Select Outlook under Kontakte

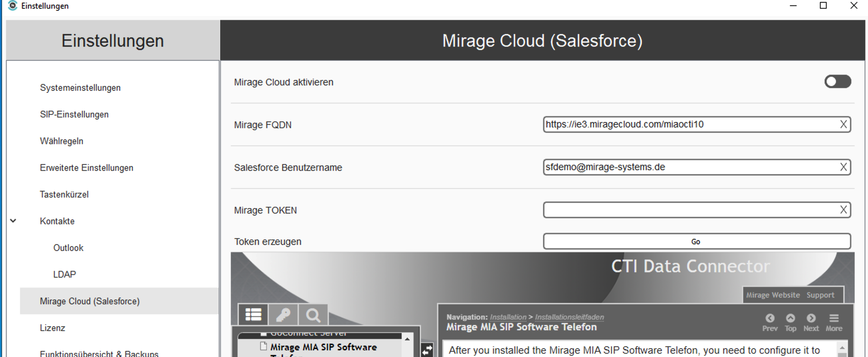pos(68,248)
